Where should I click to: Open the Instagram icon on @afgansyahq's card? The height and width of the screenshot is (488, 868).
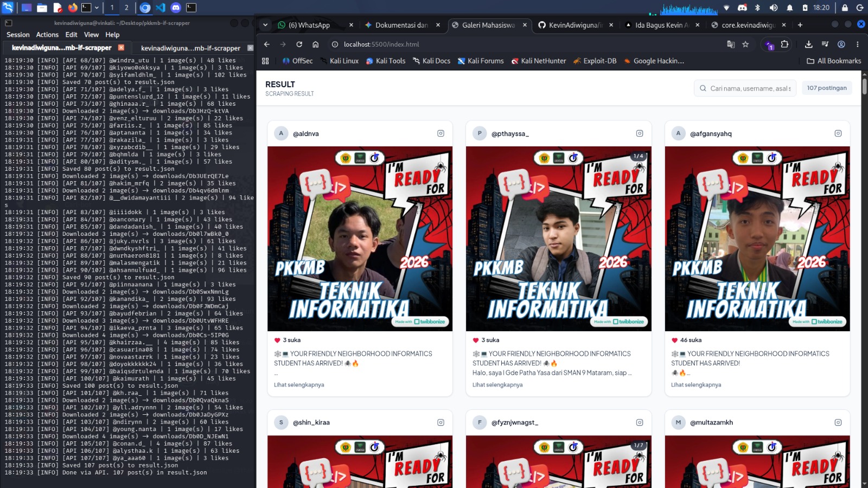(838, 133)
